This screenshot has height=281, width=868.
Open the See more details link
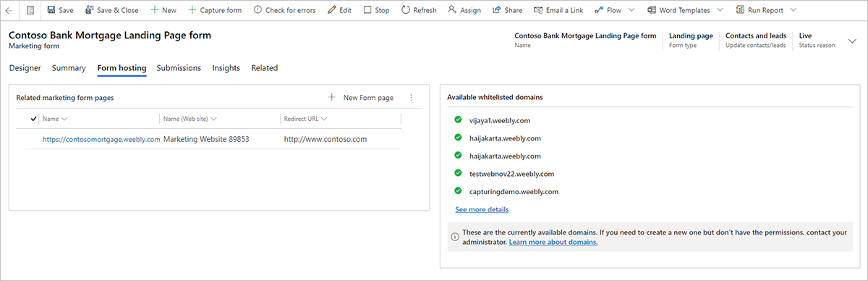[482, 209]
